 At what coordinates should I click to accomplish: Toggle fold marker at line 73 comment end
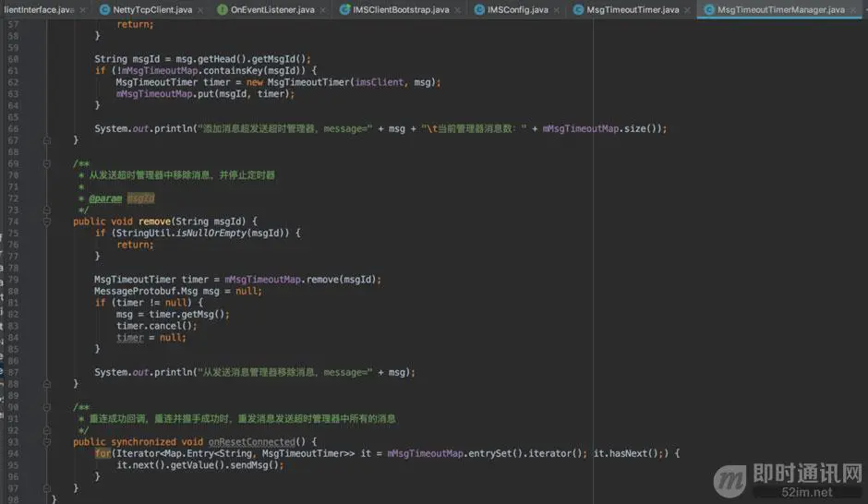pos(47,210)
